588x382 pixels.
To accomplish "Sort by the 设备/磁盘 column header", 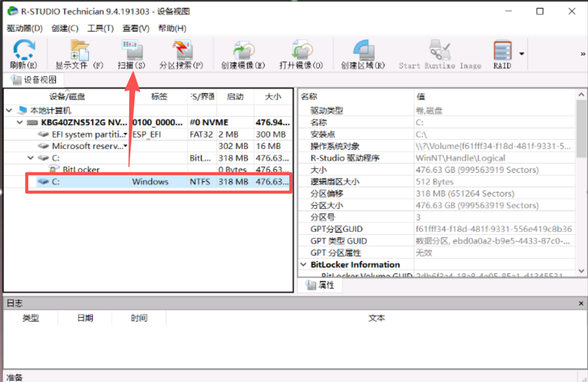I will (67, 97).
